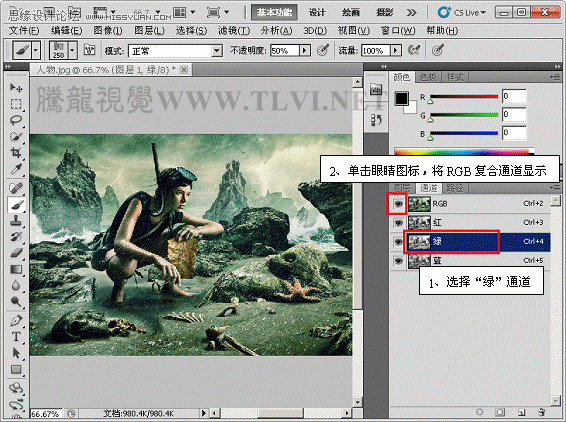The image size is (566, 422).
Task: Expand more workspaces chevron
Action: point(411,13)
